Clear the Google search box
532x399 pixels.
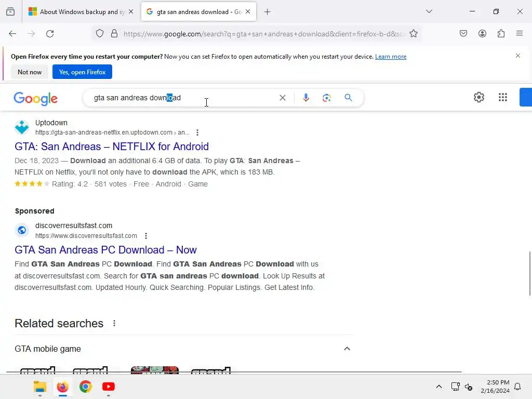[x=282, y=98]
